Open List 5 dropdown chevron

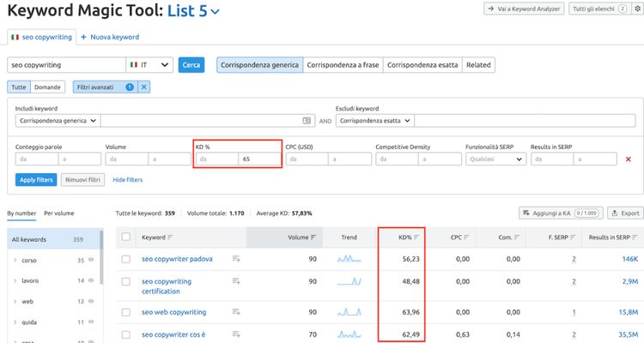click(216, 12)
